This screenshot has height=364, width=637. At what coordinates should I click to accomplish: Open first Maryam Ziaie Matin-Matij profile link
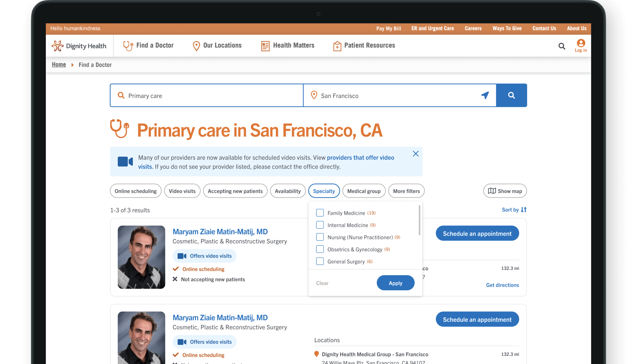220,231
